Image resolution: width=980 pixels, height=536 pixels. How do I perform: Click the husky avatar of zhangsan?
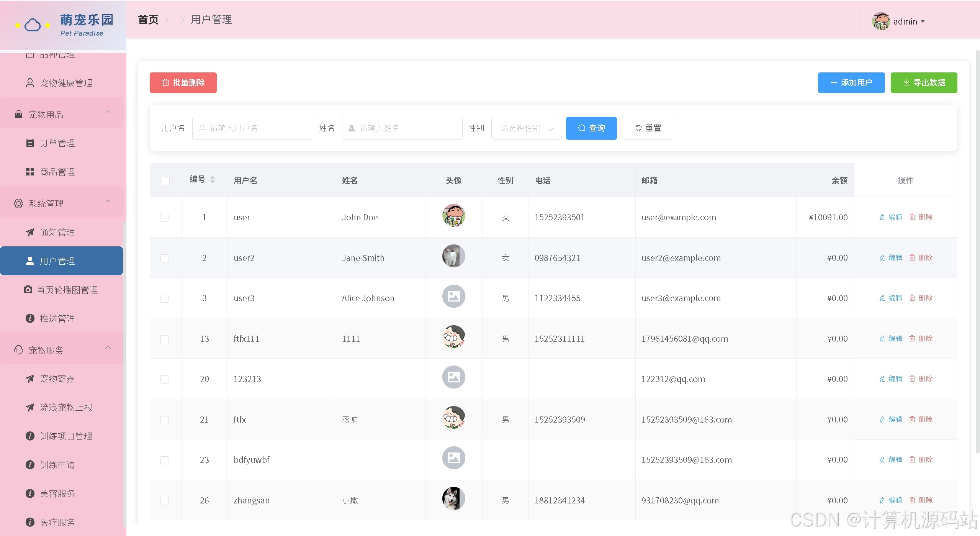(x=454, y=498)
